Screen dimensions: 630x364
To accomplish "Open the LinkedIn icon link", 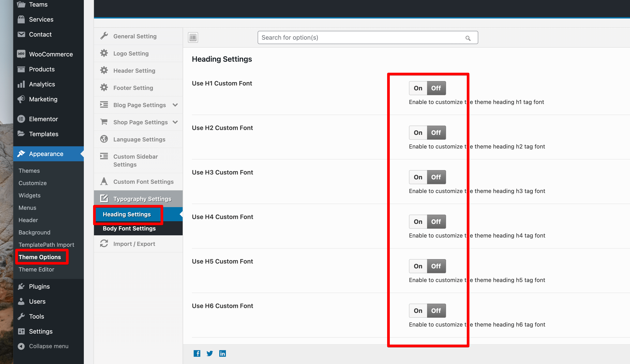I will (x=222, y=353).
